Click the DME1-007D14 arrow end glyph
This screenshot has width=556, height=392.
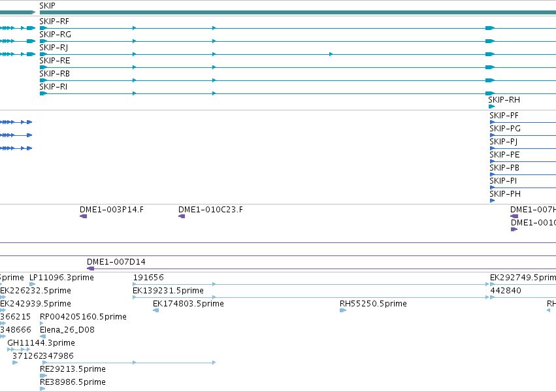[x=90, y=269]
